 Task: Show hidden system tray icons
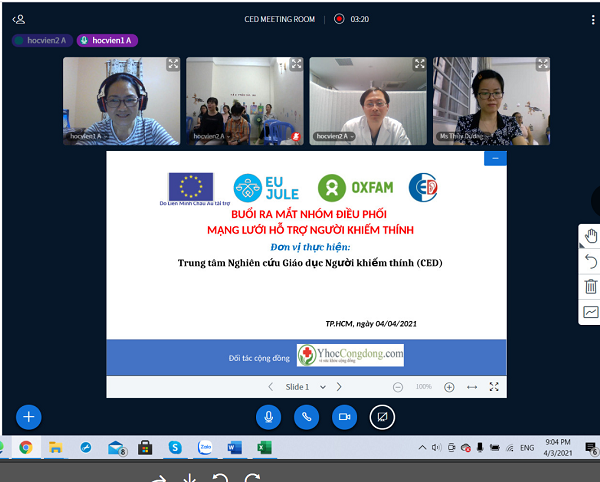(422, 447)
